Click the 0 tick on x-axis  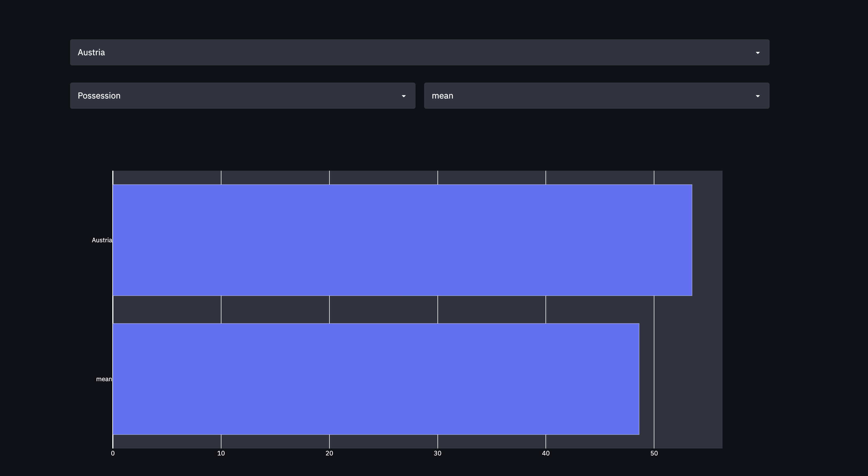[x=113, y=454]
